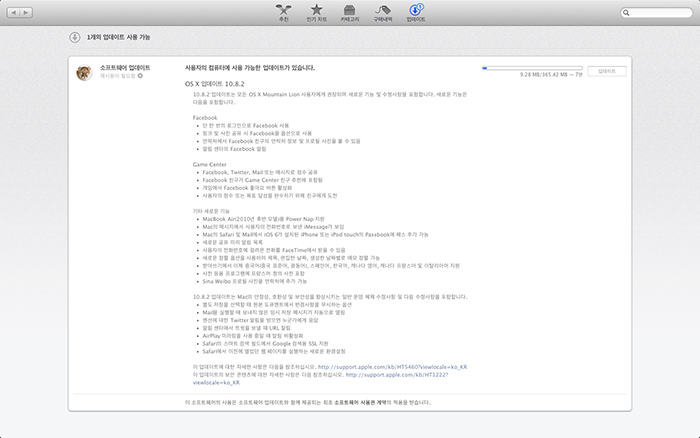
Task: Click the 'MacBook Air' Power Nap bullet
Action: [263, 219]
